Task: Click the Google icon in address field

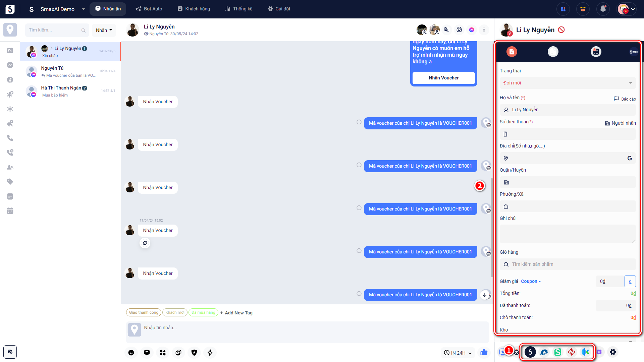Action: click(x=630, y=158)
